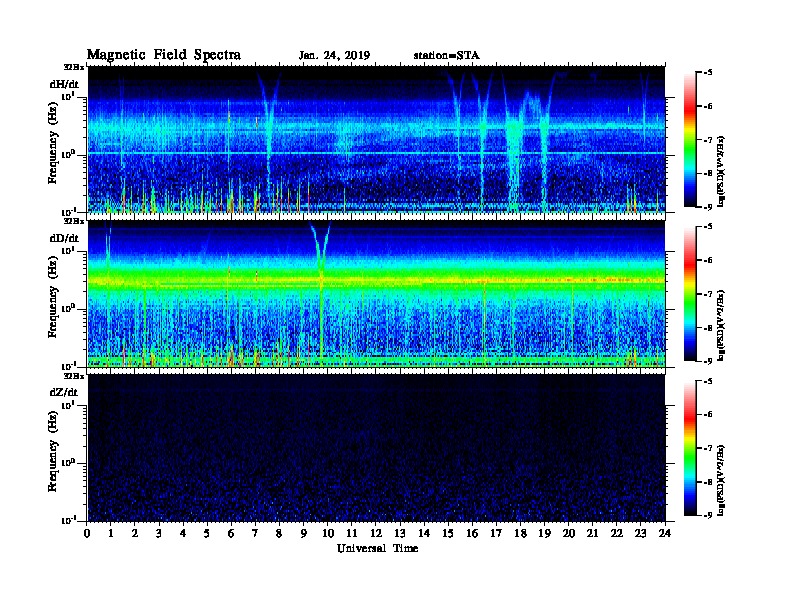Click the -7 tick on dZ/dt color scale
792x612 pixels.
point(708,448)
